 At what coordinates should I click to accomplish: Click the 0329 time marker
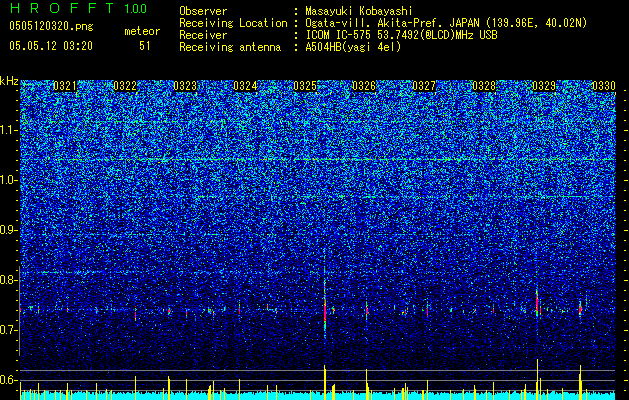pyautogui.click(x=544, y=86)
